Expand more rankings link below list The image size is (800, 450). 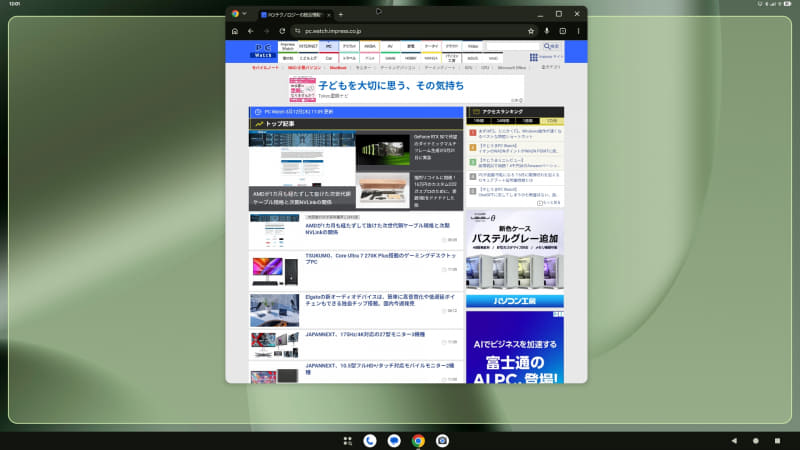coord(548,203)
